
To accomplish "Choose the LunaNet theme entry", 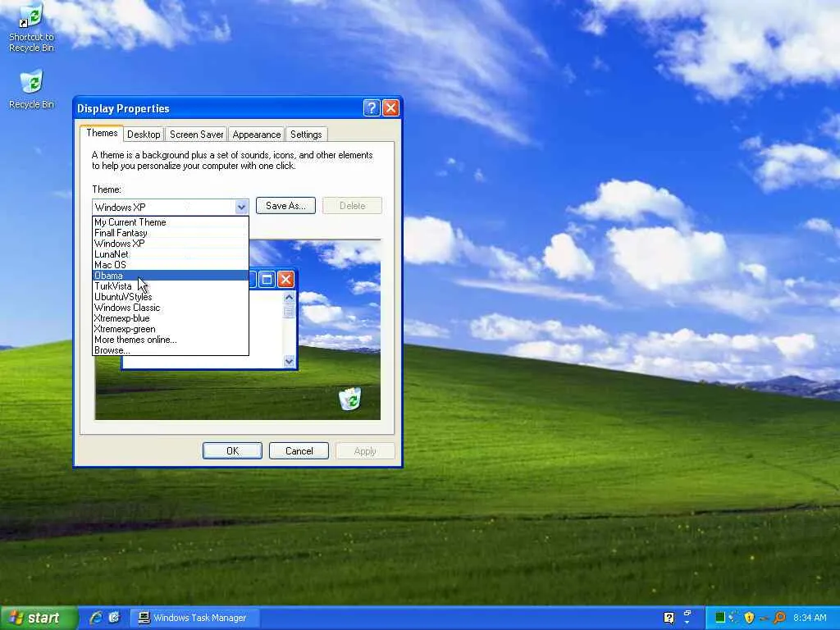I will tap(171, 254).
